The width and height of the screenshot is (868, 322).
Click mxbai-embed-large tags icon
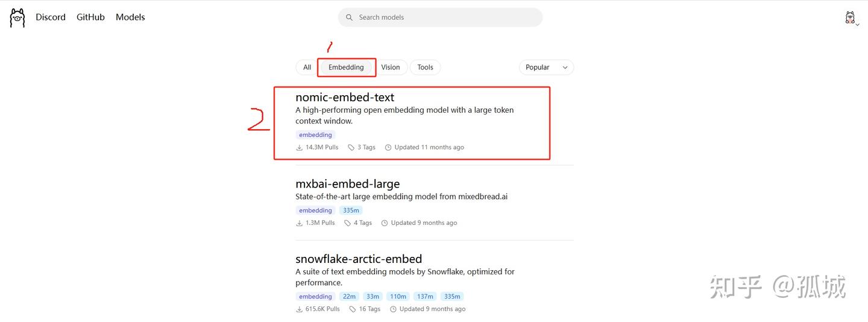click(347, 223)
